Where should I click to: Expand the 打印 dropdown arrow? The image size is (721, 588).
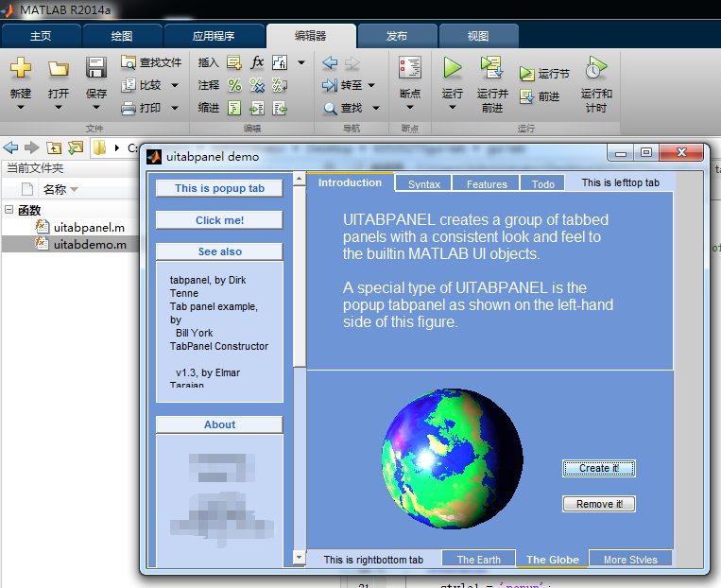click(x=175, y=108)
